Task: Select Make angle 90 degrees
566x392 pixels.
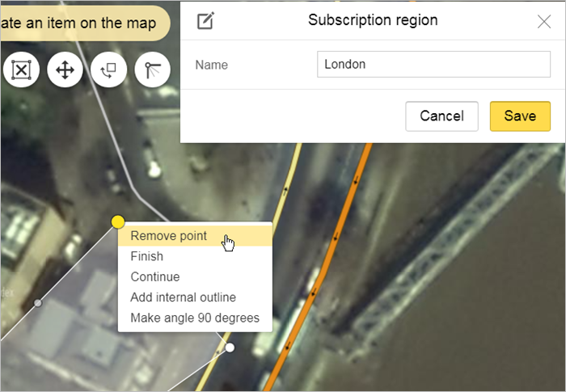Action: coord(194,318)
